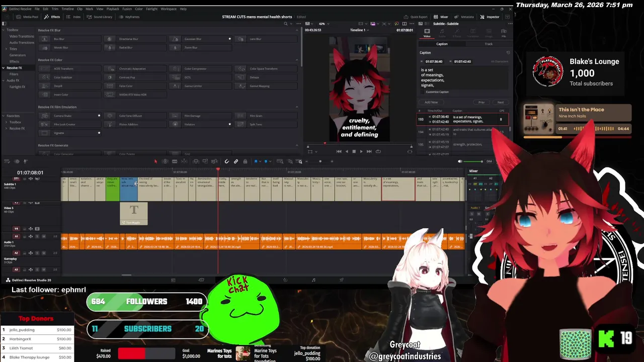Open the Mixer panel from top bar
Viewport: 644px width, 362px height.
tap(441, 17)
